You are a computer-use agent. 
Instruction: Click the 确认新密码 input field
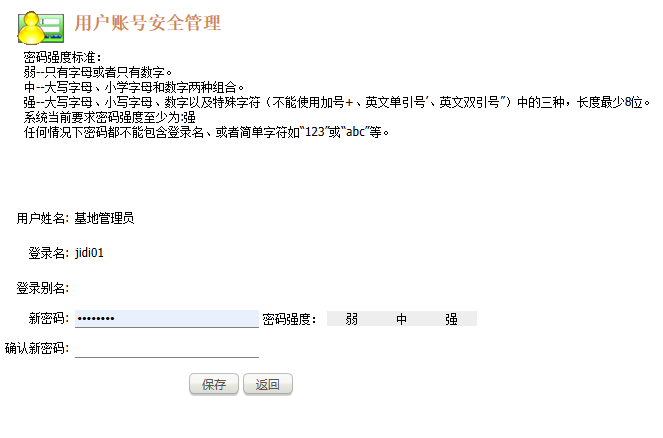166,348
